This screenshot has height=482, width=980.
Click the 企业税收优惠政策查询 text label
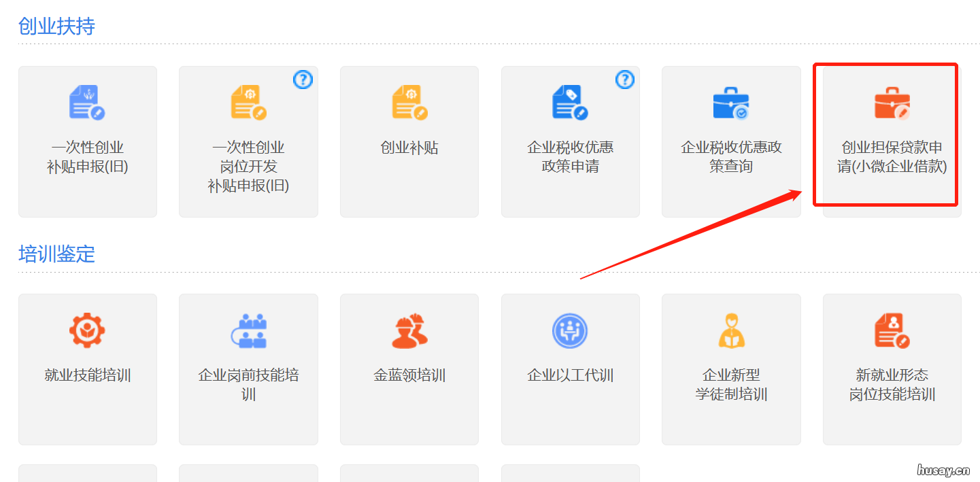pyautogui.click(x=731, y=157)
